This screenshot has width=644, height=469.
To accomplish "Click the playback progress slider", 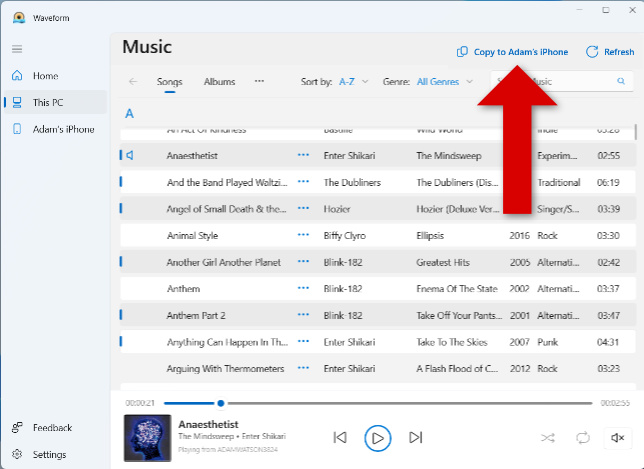I will [x=378, y=403].
